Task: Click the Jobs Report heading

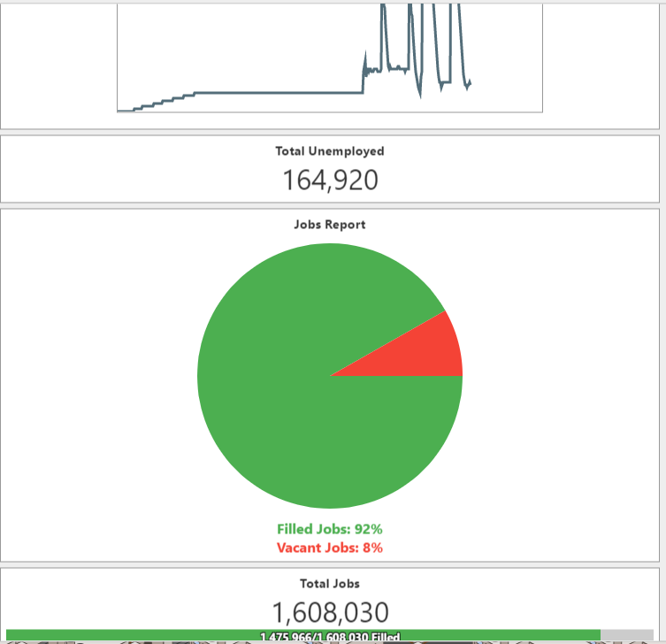Action: pyautogui.click(x=330, y=225)
